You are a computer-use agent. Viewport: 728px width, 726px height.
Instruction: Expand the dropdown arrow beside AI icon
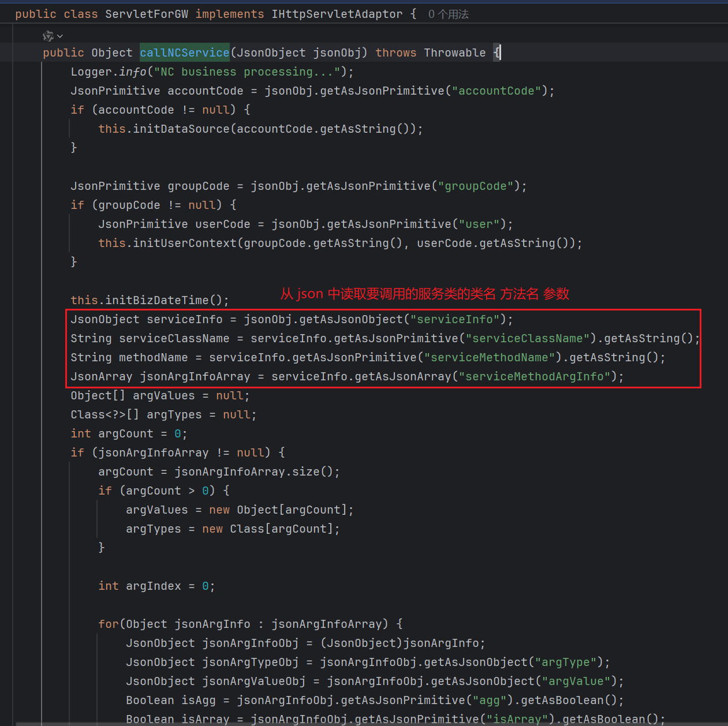(x=60, y=36)
